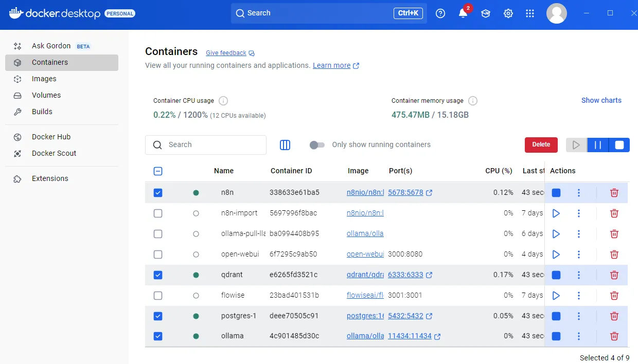Open the column display options icon
This screenshot has width=638, height=364.
(285, 145)
